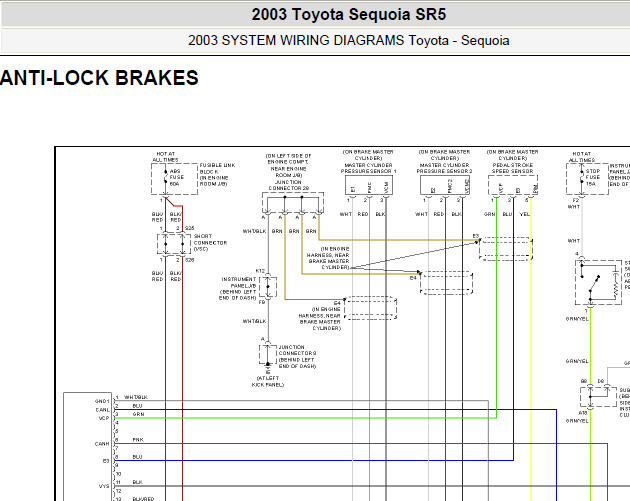Click Master Cylinder Pressure Sensor 1 component box
Image resolution: width=630 pixels, height=501 pixels.
[369, 186]
